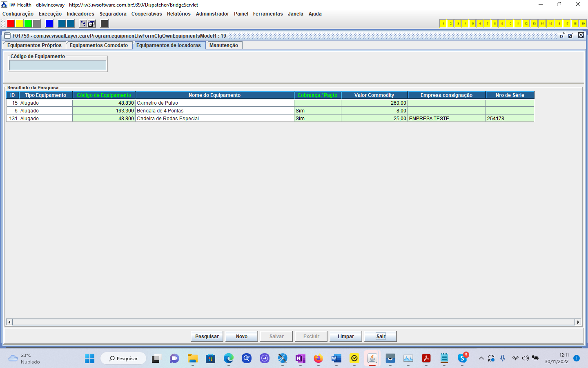Switch to the Manutenção tab
Image resolution: width=588 pixels, height=368 pixels.
(223, 45)
